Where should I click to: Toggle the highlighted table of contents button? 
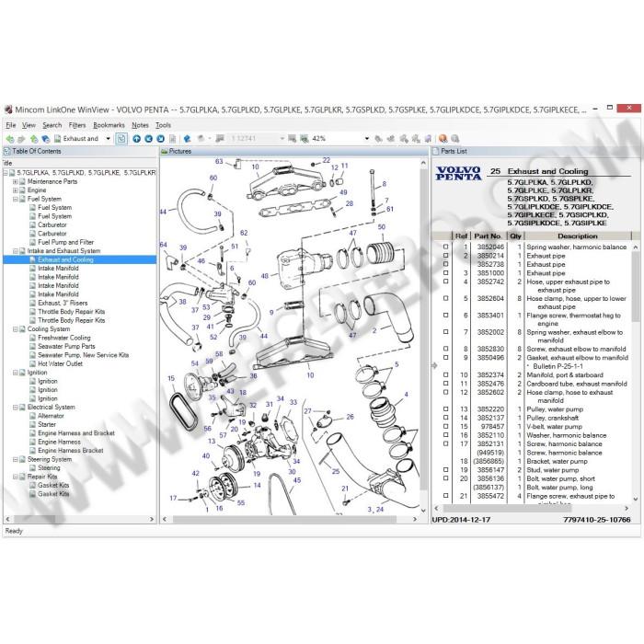[x=121, y=139]
